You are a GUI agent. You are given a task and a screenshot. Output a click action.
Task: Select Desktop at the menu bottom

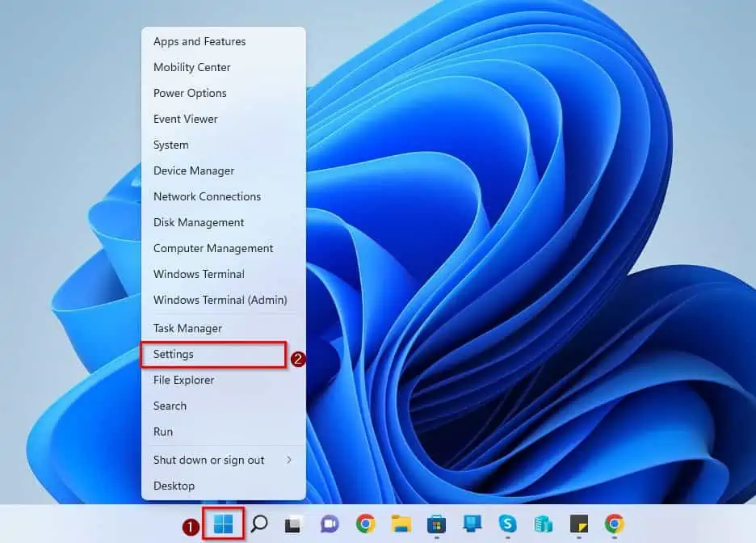coord(174,486)
